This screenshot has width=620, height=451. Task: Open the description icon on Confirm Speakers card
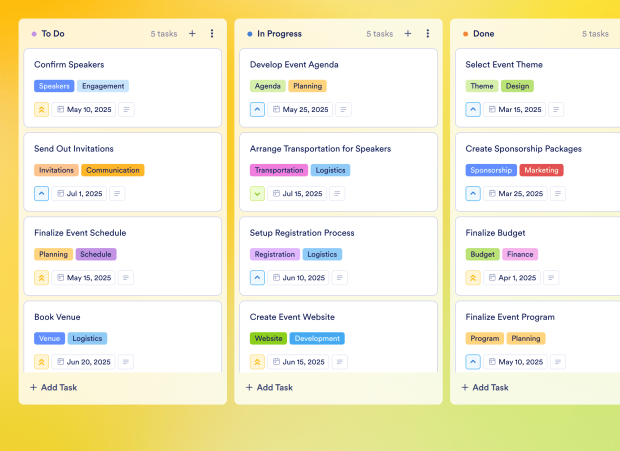pos(126,110)
